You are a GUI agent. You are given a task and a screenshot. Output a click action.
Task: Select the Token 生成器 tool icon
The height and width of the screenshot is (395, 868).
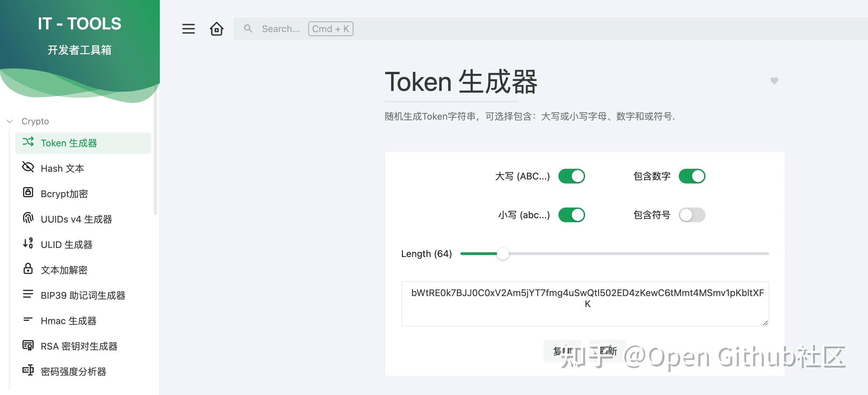pos(28,143)
